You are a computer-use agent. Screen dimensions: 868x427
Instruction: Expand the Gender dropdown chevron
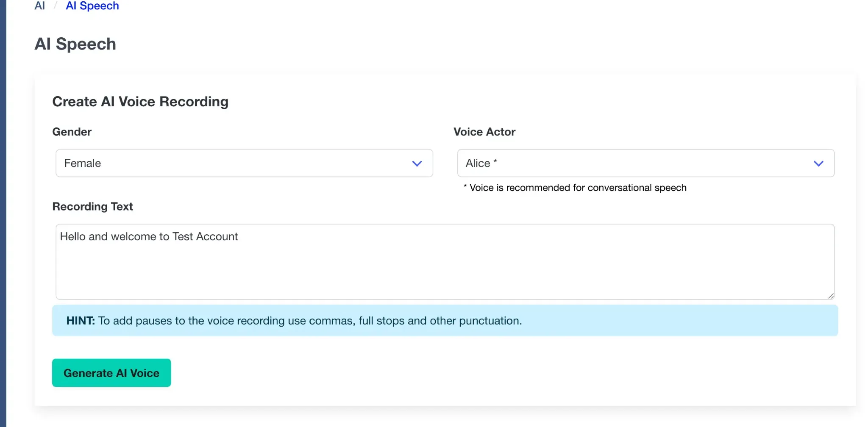pos(417,163)
